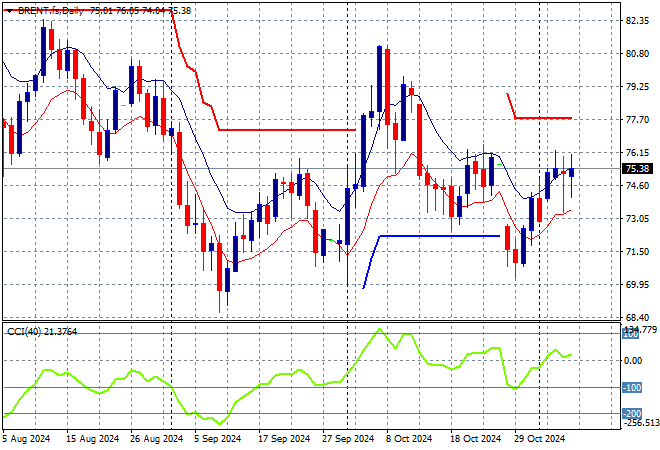Select the 5 Sep 2024 date label
This screenshot has height=450, width=660.
click(x=215, y=438)
